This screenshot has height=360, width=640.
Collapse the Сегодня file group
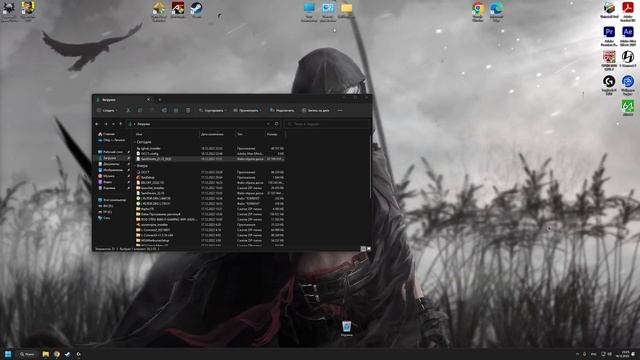(135, 142)
